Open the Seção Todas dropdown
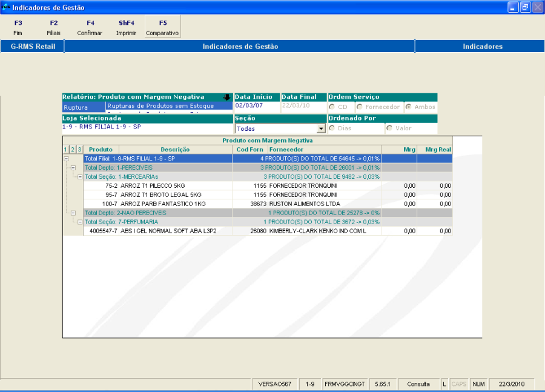This screenshot has width=545, height=392. 321,128
